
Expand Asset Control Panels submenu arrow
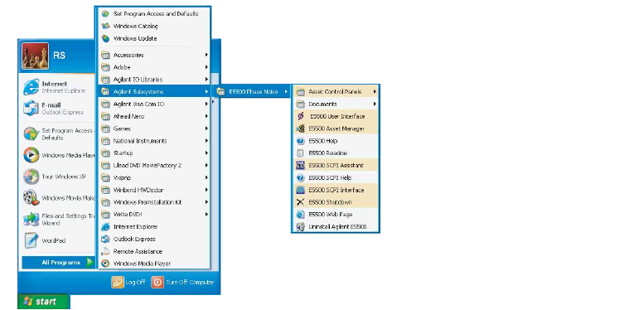375,91
